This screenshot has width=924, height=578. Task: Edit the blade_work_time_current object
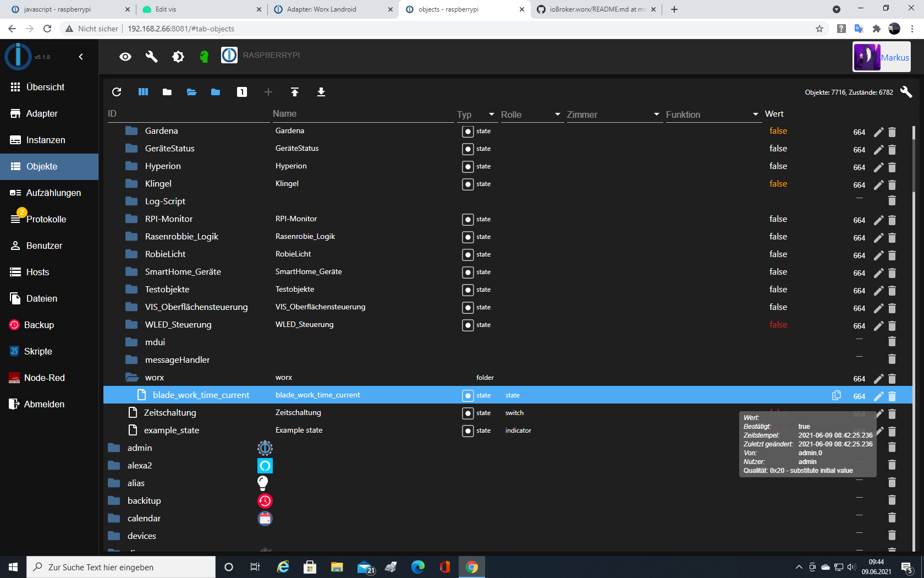[878, 396]
